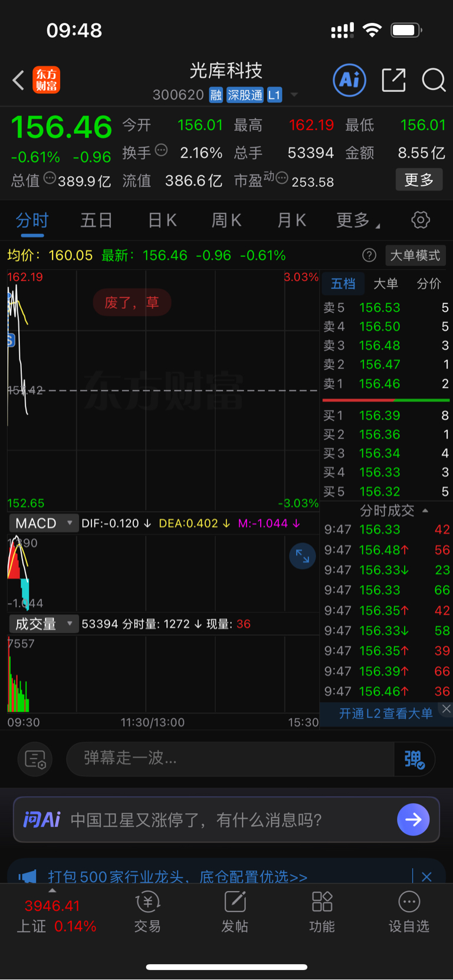Viewport: 453px width, 980px height.
Task: Open the 东方财富 logo icon
Action: coord(46,80)
